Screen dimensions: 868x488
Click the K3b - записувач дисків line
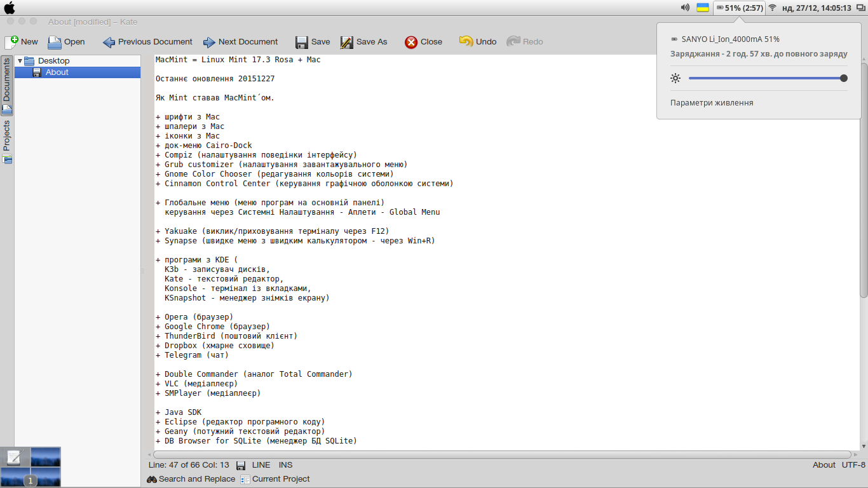(217, 269)
